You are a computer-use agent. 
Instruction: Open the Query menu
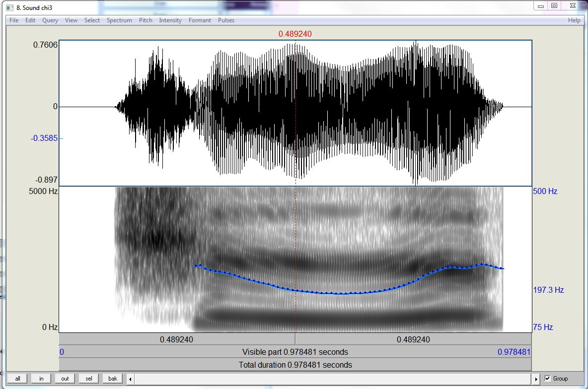click(50, 20)
